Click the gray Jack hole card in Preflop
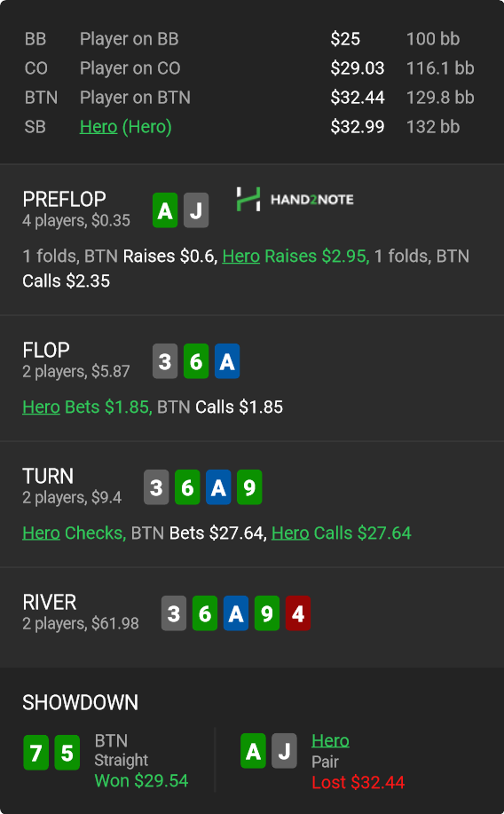 (x=196, y=210)
